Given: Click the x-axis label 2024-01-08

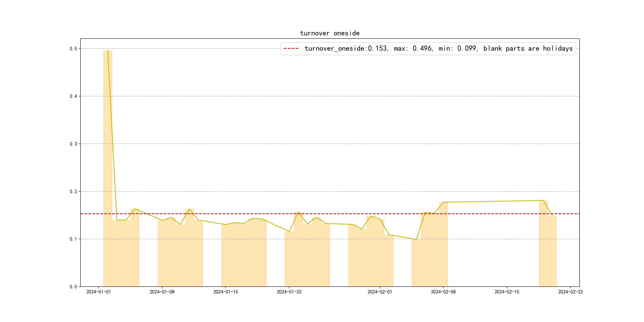Looking at the screenshot, I should click(x=162, y=292).
